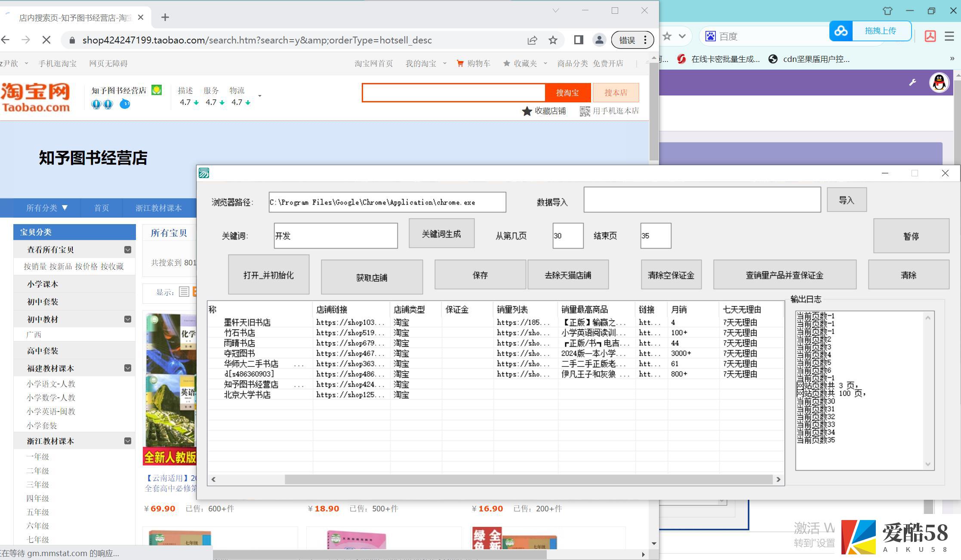Open 收藏夹 dropdown
Viewport: 961px width, 560px height.
click(525, 64)
